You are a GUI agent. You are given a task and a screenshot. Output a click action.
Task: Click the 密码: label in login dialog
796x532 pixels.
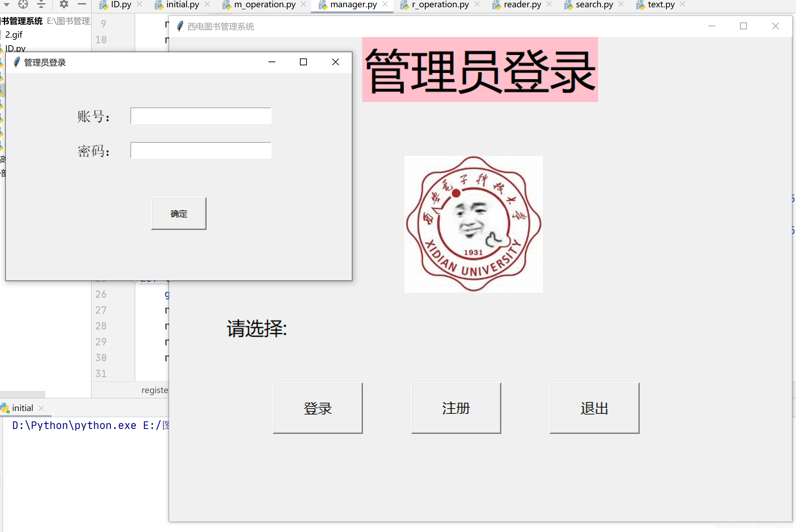click(93, 151)
